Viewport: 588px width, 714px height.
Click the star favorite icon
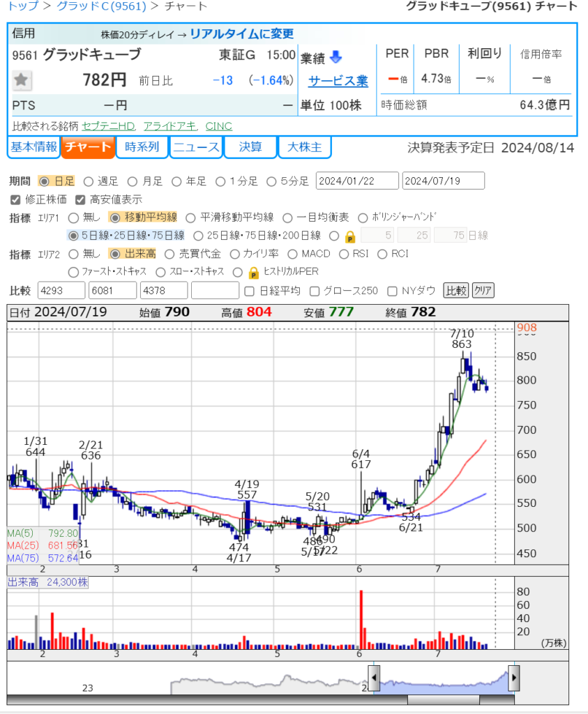pos(22,80)
